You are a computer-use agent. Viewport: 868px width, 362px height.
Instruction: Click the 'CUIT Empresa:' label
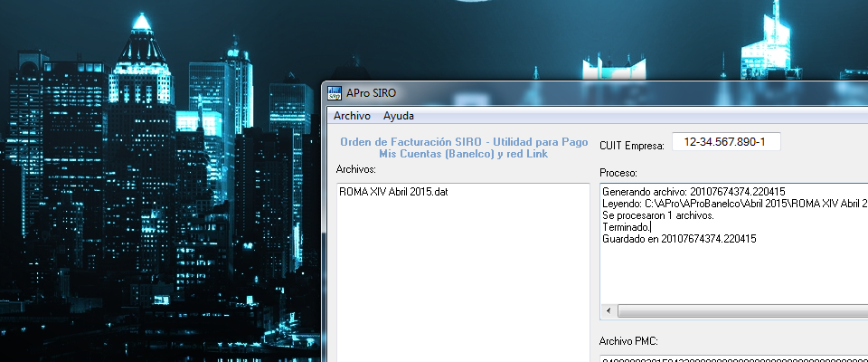pyautogui.click(x=631, y=146)
